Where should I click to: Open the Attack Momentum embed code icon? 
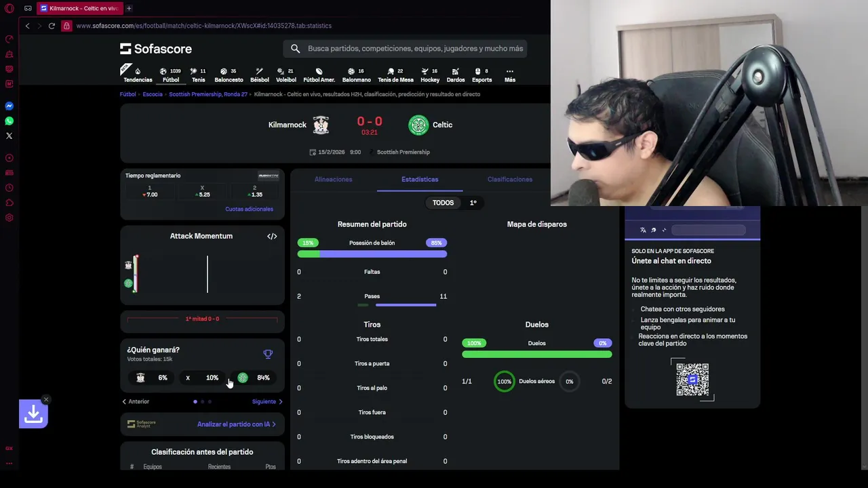point(272,236)
